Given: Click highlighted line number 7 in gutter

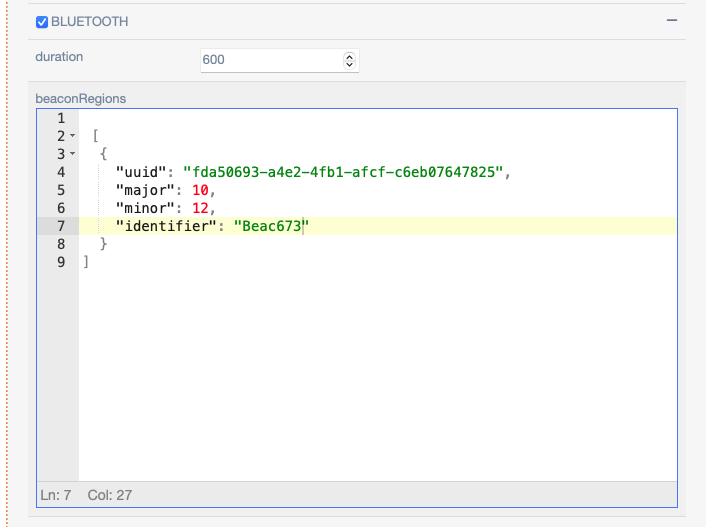Looking at the screenshot, I should click(60, 226).
